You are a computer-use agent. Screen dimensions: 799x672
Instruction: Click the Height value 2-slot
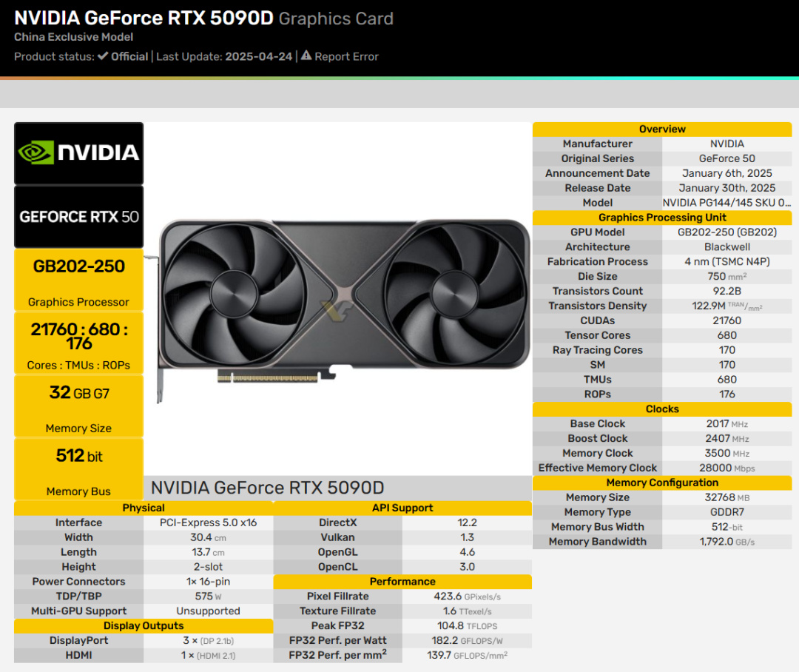pos(209,567)
